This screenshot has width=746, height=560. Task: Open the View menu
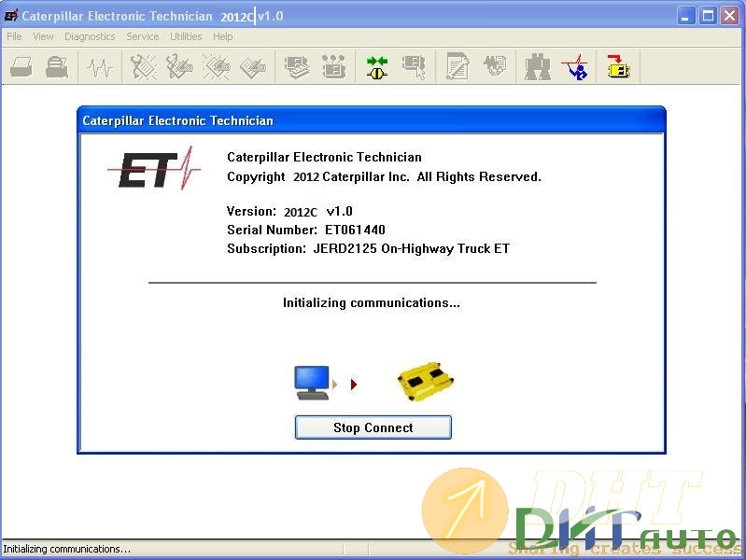coord(43,36)
